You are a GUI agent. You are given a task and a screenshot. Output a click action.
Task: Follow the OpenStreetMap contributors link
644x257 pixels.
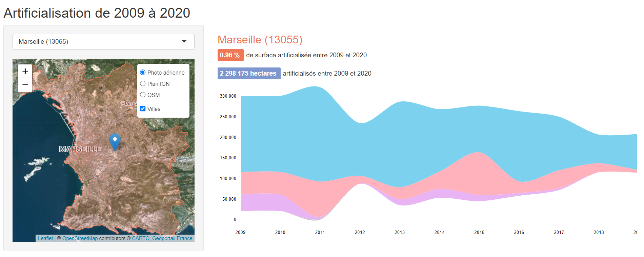80,238
